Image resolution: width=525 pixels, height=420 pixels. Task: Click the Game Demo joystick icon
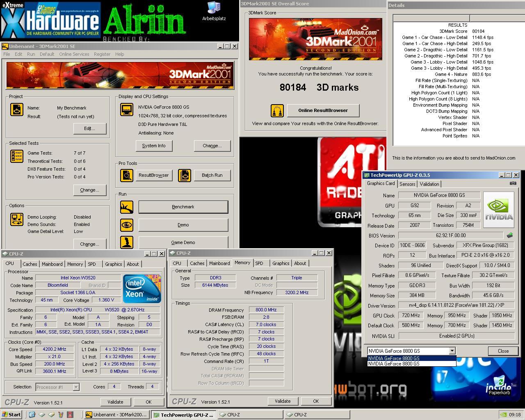[x=126, y=242]
